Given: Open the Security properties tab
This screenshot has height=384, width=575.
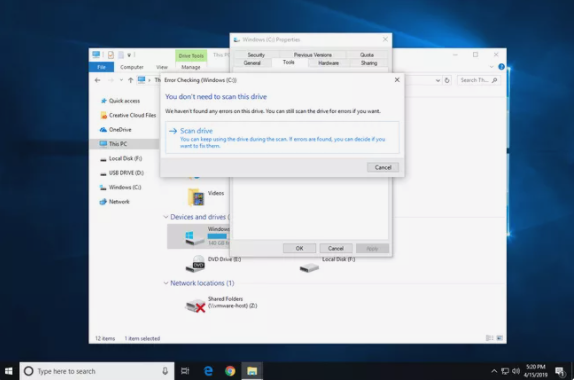Looking at the screenshot, I should click(256, 55).
